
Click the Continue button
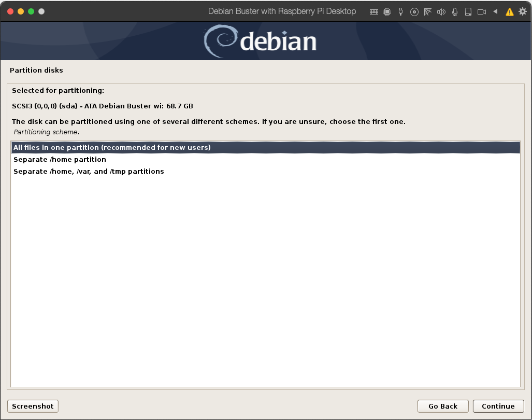pos(498,406)
